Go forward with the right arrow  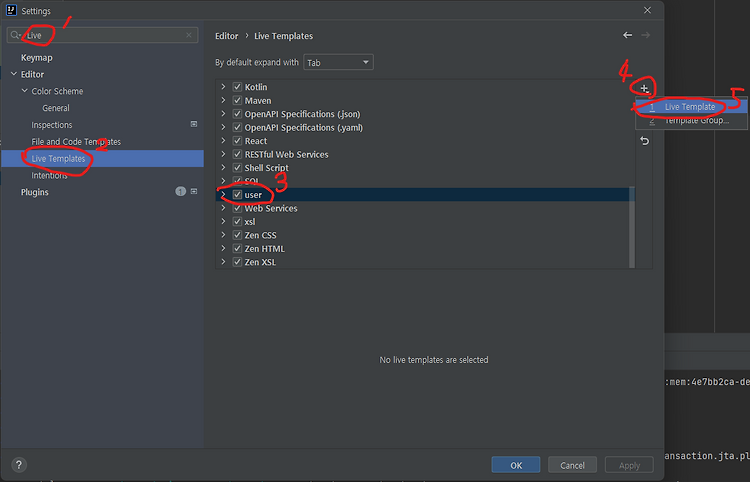(x=645, y=35)
